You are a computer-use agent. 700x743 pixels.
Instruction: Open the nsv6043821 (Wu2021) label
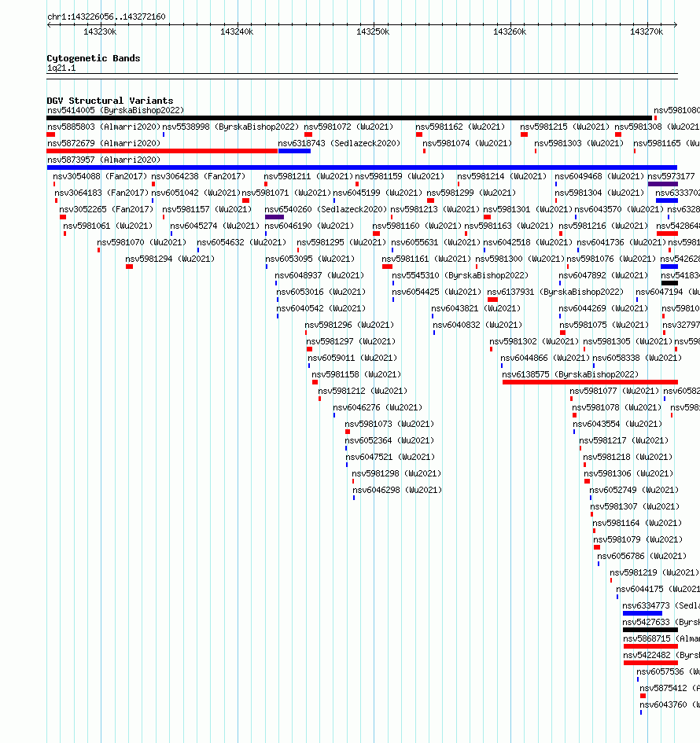click(x=476, y=308)
